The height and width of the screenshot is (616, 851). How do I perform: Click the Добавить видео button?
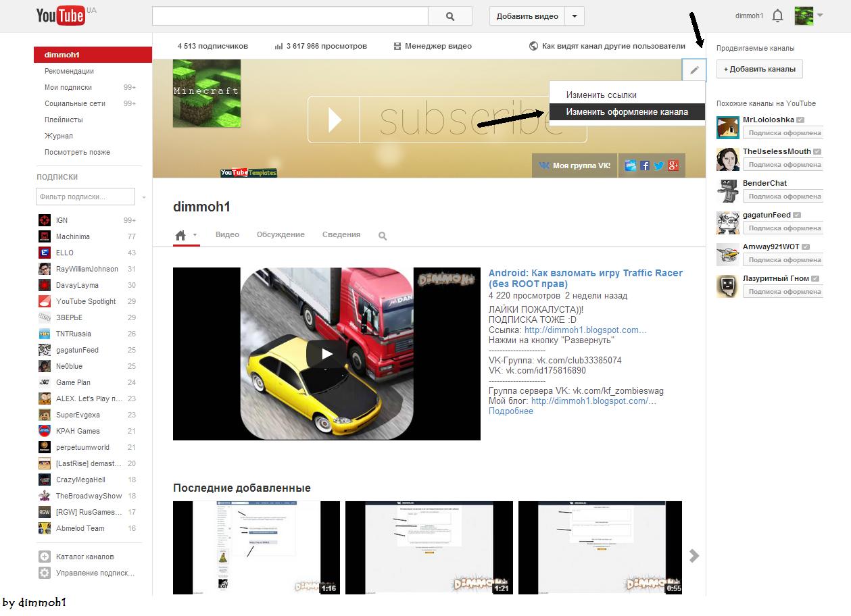pyautogui.click(x=527, y=16)
